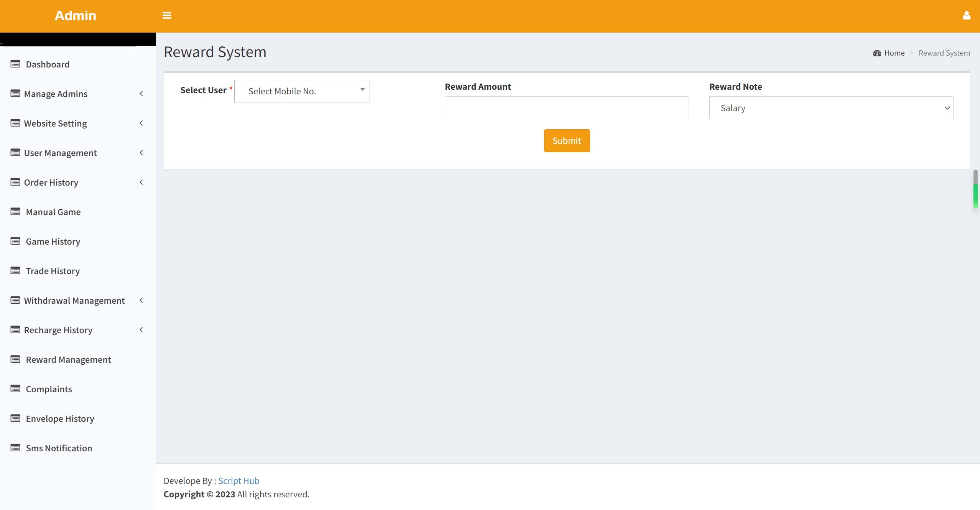The image size is (980, 510).
Task: Click the Dashboard icon in sidebar
Action: point(15,64)
